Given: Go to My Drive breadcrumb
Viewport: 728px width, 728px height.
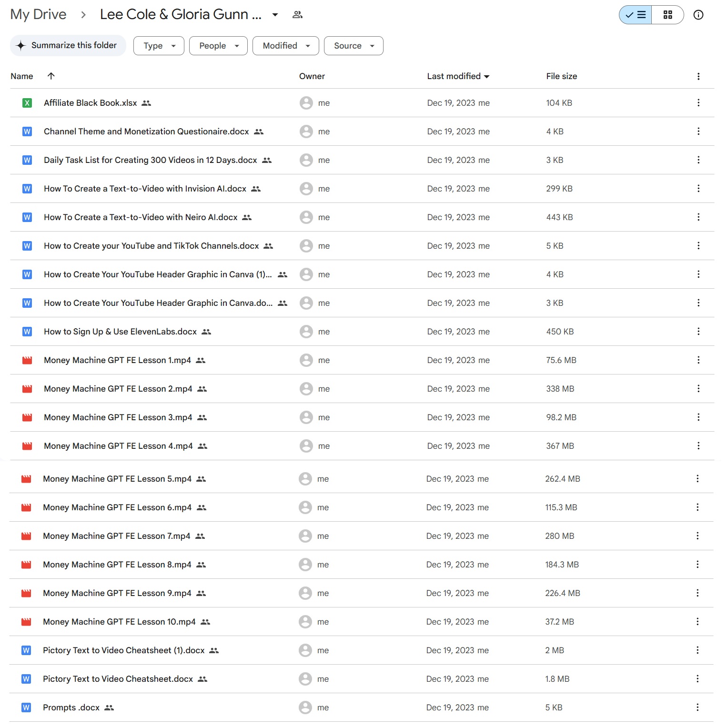Looking at the screenshot, I should (38, 14).
